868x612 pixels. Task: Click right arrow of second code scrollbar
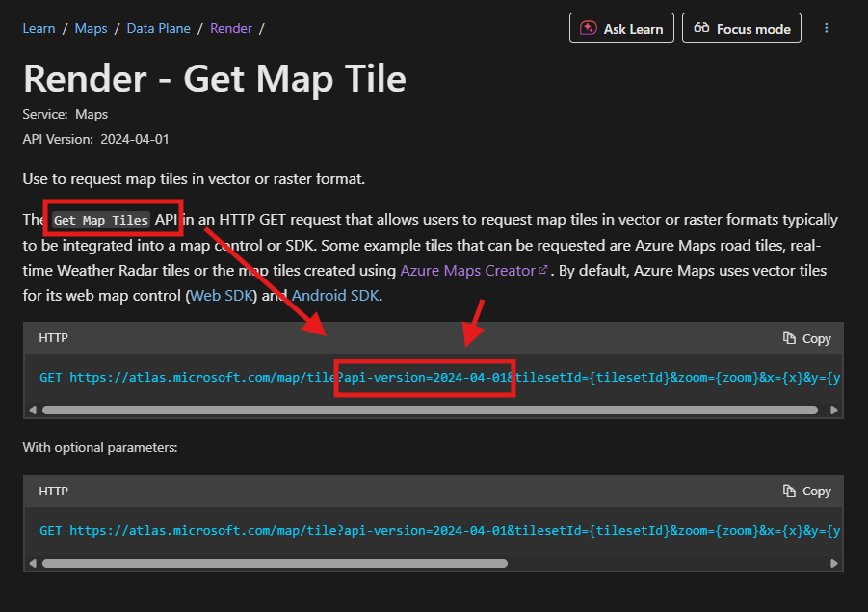click(833, 563)
